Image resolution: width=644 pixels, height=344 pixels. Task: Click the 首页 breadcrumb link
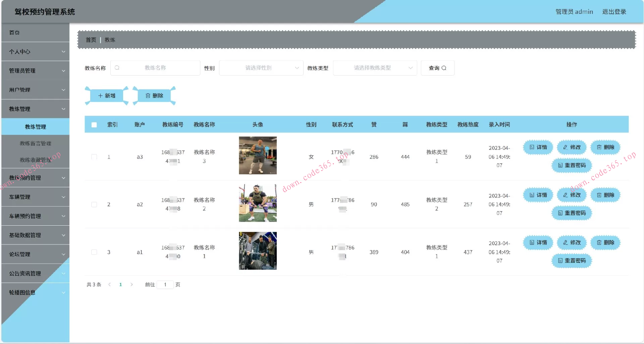tap(91, 40)
